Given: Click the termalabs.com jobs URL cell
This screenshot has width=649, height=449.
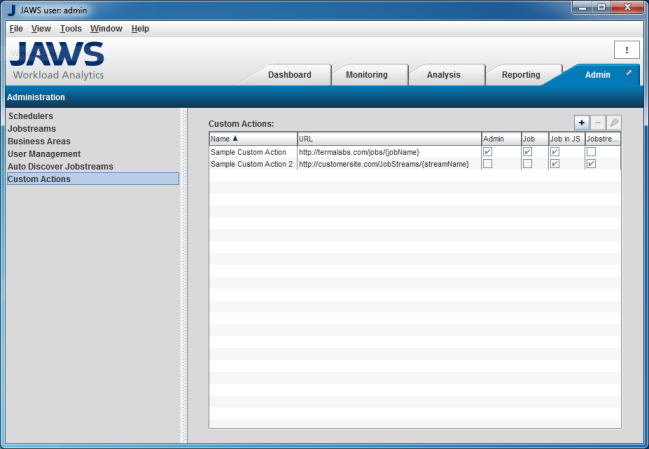Looking at the screenshot, I should (x=389, y=152).
